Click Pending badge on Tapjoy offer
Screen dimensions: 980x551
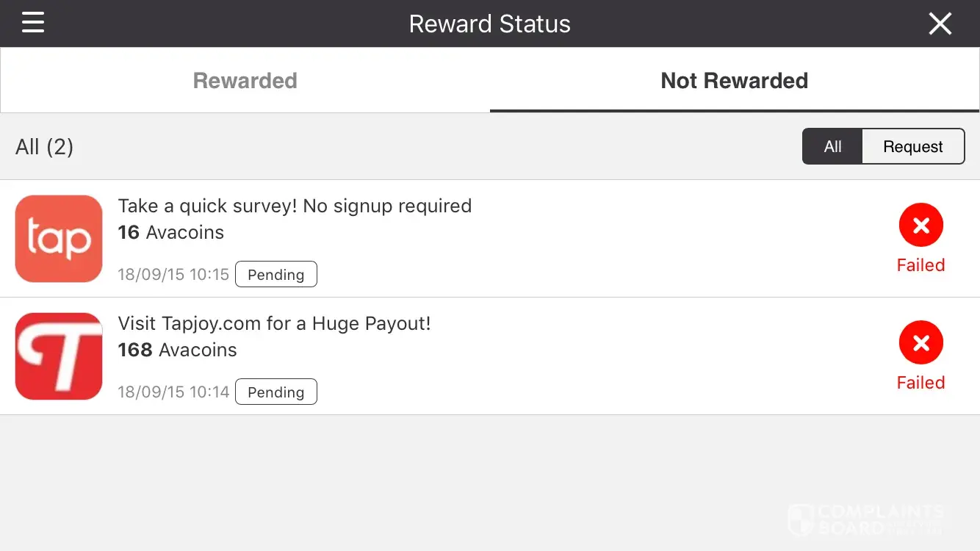[x=275, y=392]
